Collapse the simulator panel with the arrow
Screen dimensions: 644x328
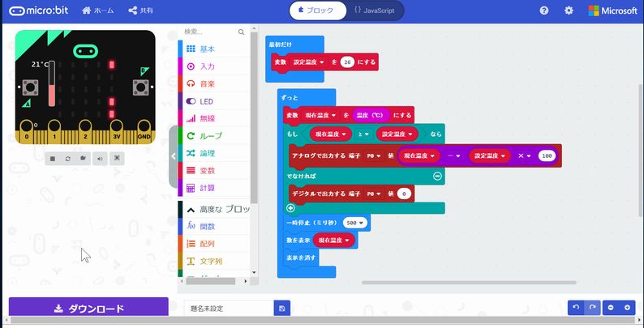click(174, 155)
